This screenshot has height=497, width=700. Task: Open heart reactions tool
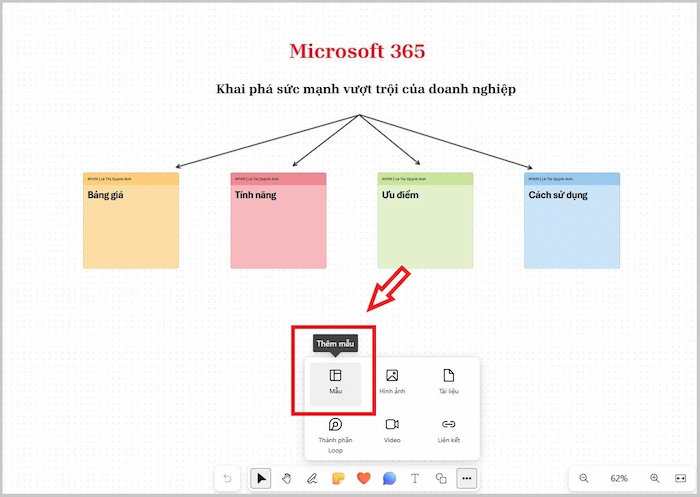tap(364, 479)
